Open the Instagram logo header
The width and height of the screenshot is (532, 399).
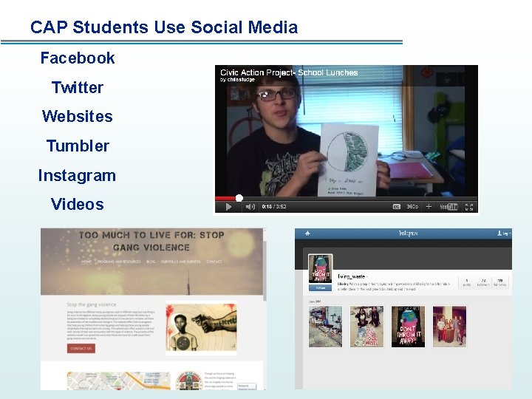[x=408, y=233]
